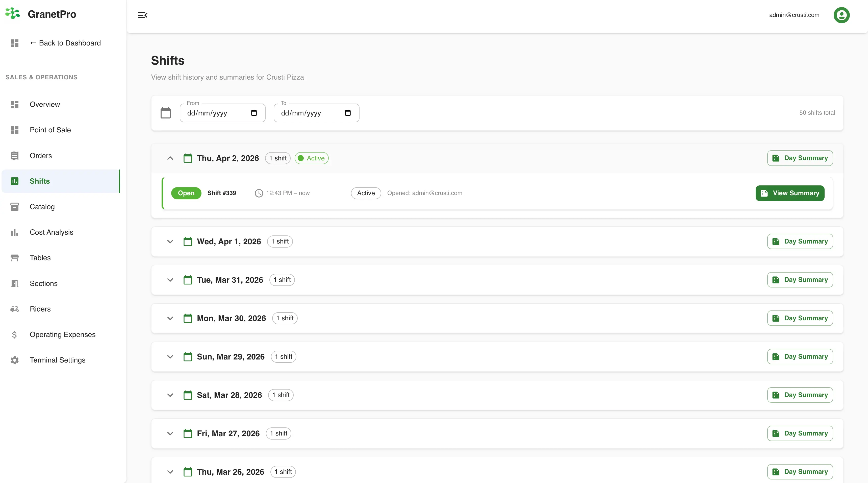This screenshot has width=868, height=483.
Task: Click the Orders list icon
Action: pyautogui.click(x=14, y=155)
